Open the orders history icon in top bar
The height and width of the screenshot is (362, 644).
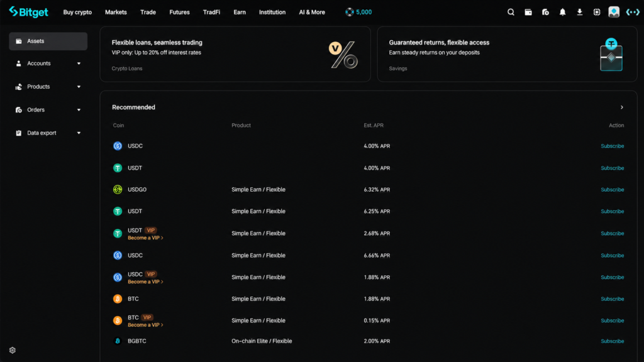(545, 13)
